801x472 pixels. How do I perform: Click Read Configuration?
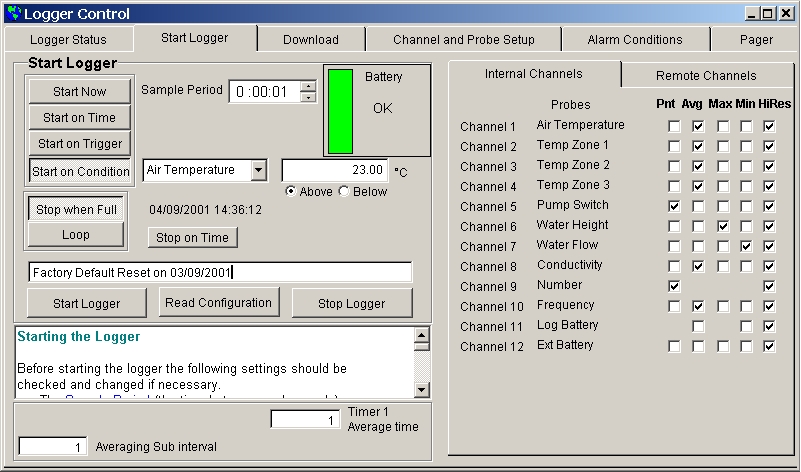point(219,302)
